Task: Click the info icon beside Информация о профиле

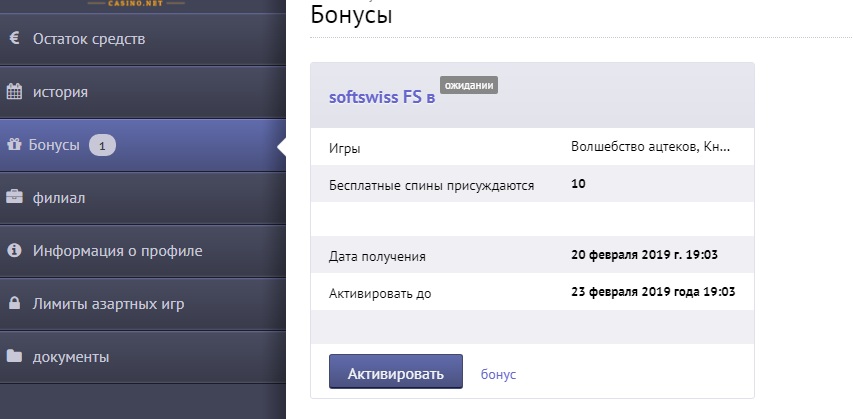Action: (x=14, y=251)
